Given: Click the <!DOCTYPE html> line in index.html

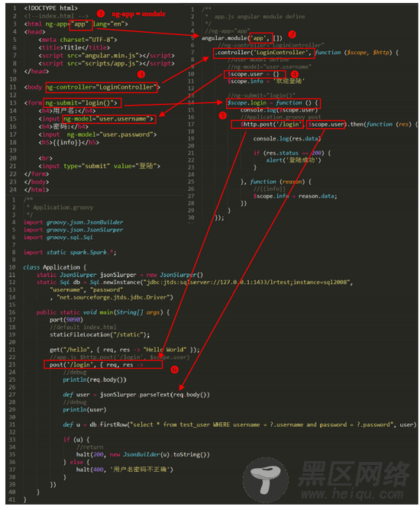Looking at the screenshot, I should [50, 8].
